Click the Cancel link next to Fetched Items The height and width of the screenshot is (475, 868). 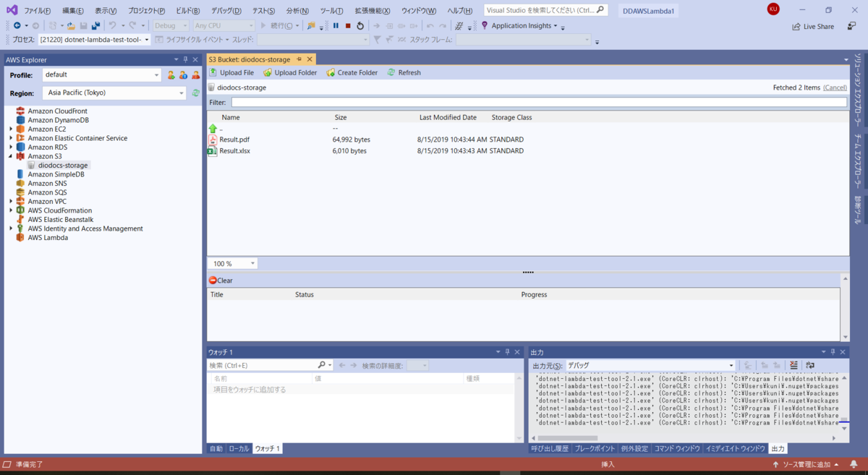pyautogui.click(x=835, y=87)
